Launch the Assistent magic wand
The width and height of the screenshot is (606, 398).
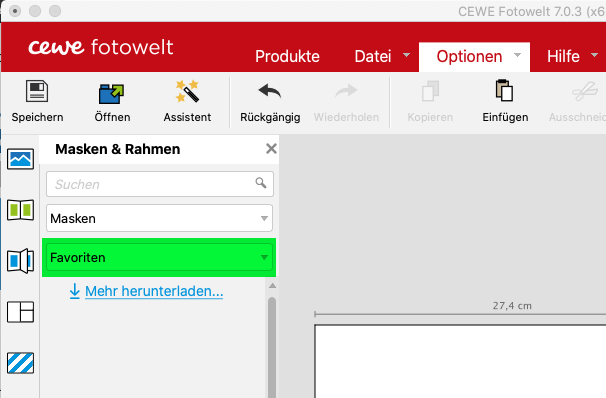(x=187, y=91)
